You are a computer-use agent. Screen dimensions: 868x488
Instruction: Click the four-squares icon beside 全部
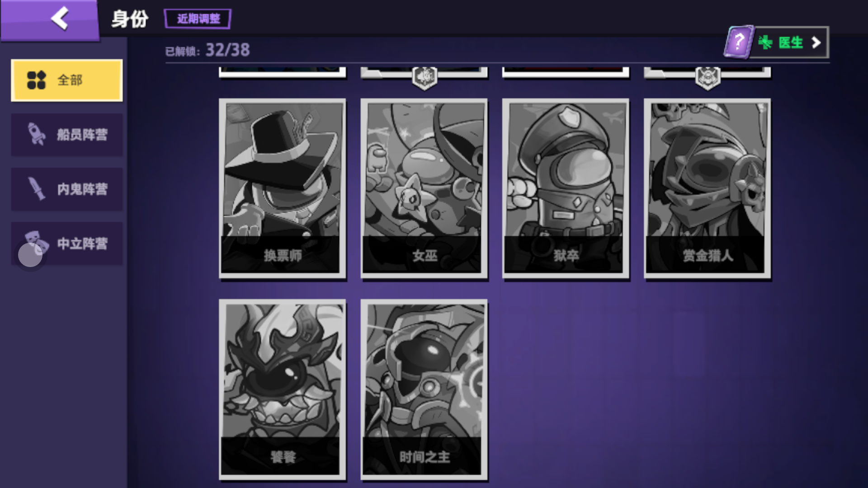click(37, 80)
